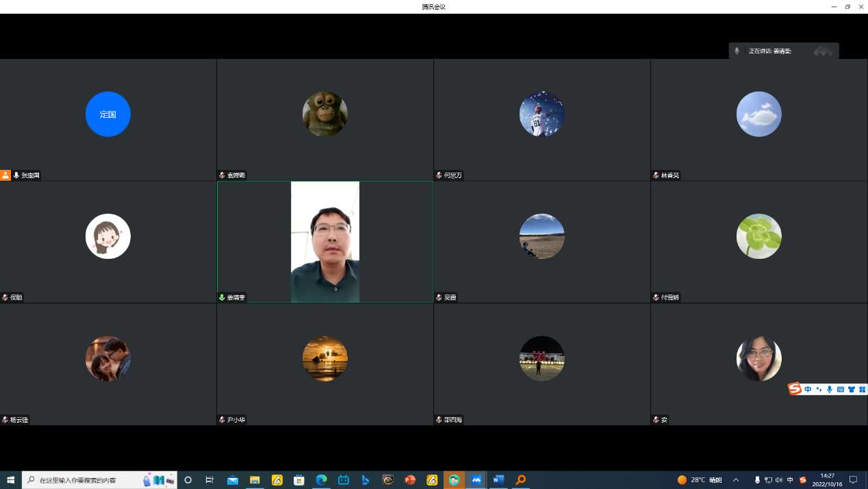The height and width of the screenshot is (489, 868).
Task: Toggle punctuation mode on Sogou floating bar
Action: pos(819,389)
